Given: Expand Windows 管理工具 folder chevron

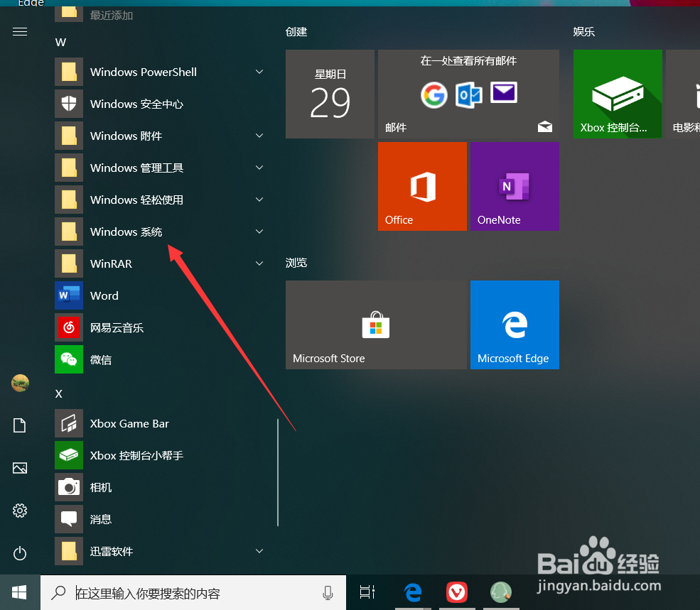Looking at the screenshot, I should [259, 168].
